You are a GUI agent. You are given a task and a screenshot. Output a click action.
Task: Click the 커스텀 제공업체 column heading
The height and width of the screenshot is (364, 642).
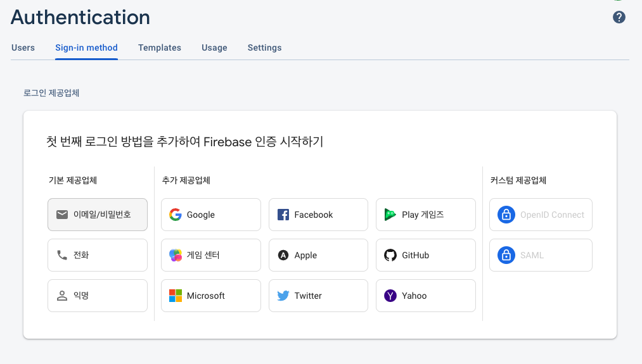coord(518,180)
